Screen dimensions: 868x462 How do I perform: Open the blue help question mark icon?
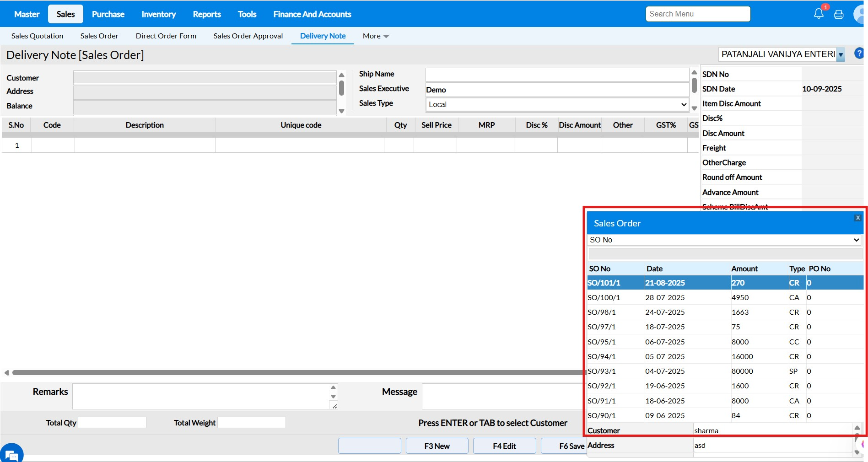pos(859,54)
